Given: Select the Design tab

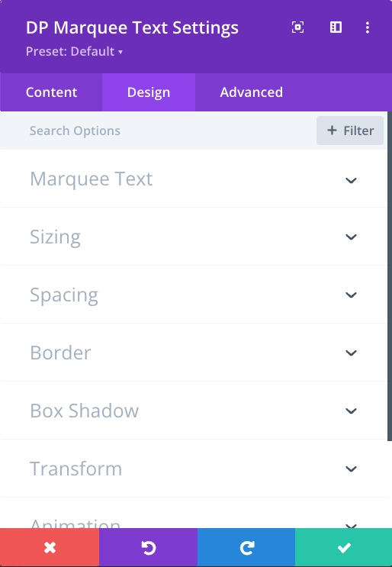Looking at the screenshot, I should coord(149,92).
